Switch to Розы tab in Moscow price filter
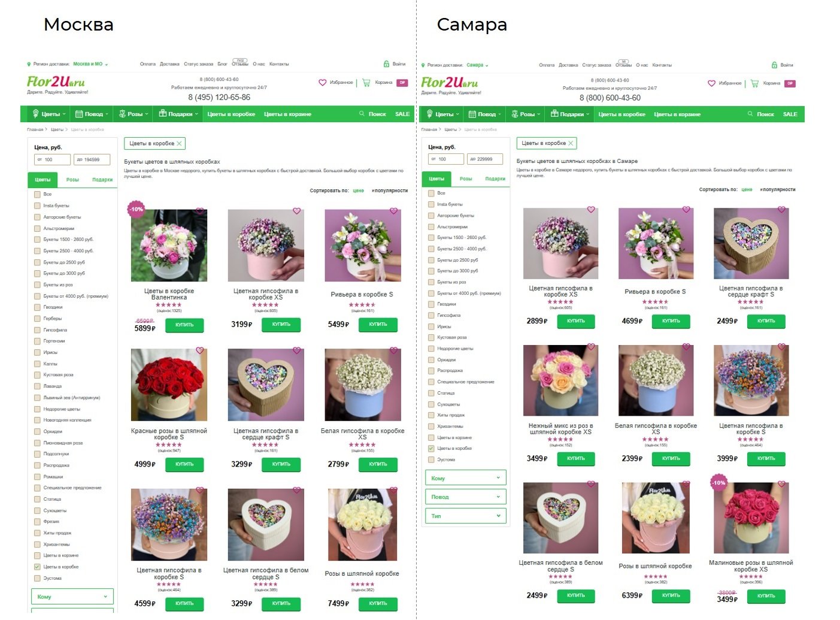Viewport: 840px width, 620px height. tap(72, 180)
